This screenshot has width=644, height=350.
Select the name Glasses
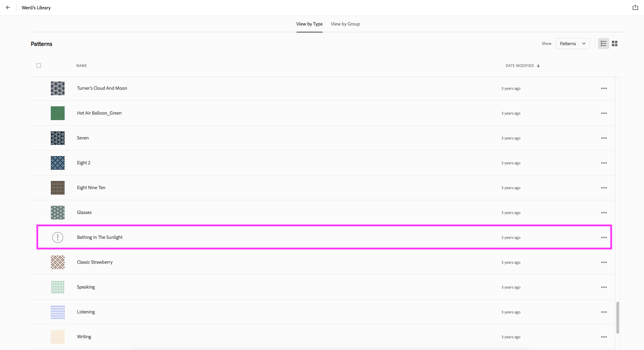click(84, 212)
